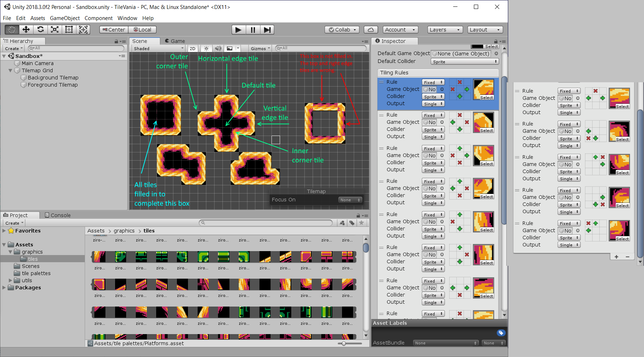Select the Move tool
This screenshot has width=644, height=357.
point(26,30)
